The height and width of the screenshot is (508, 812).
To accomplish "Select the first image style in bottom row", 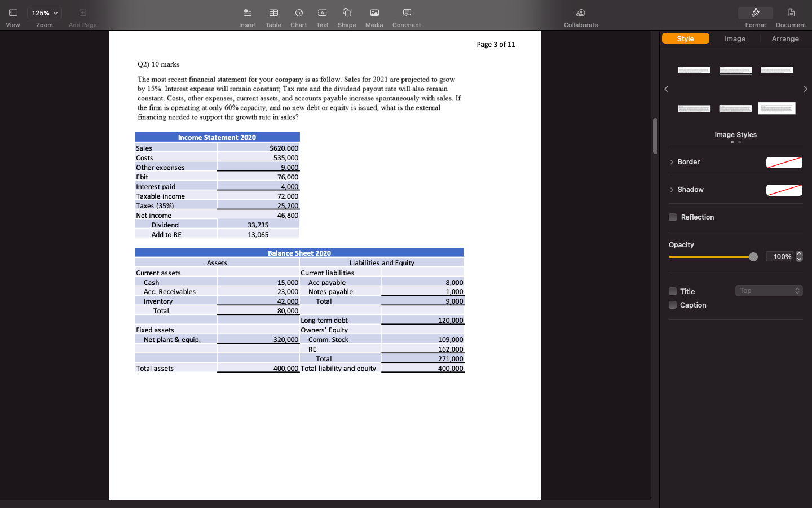I will click(694, 108).
